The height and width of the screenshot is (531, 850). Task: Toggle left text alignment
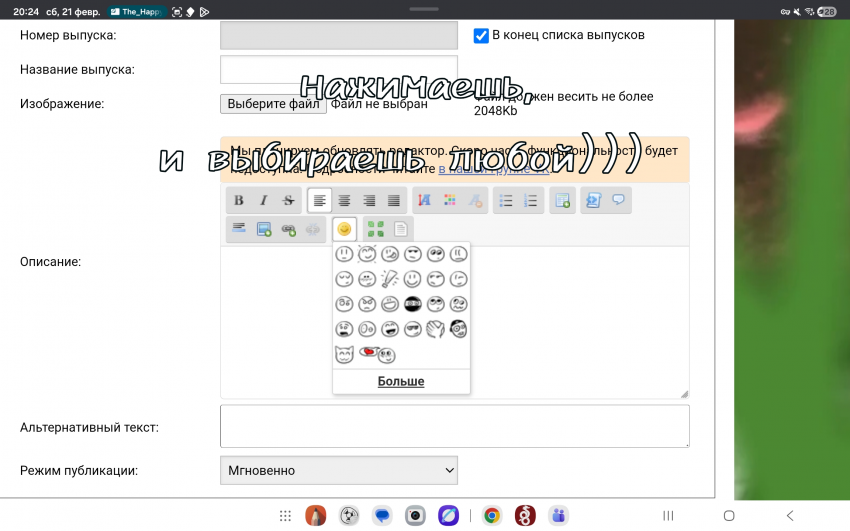(x=320, y=200)
